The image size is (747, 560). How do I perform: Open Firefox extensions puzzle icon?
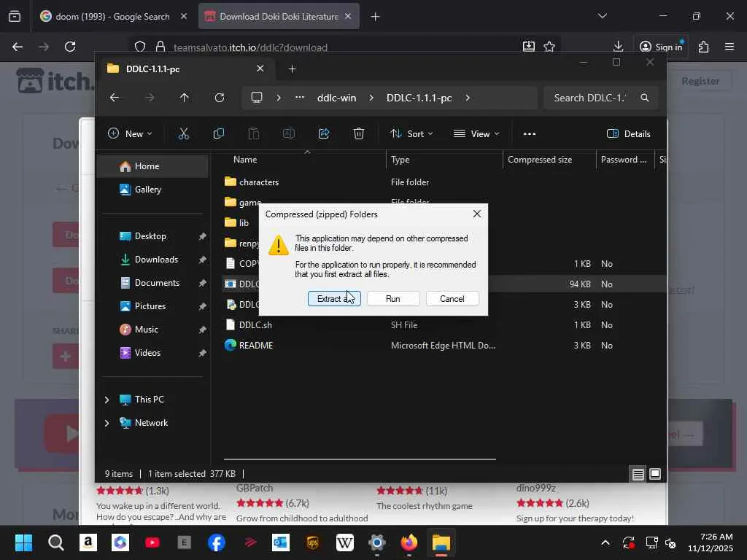pos(704,47)
